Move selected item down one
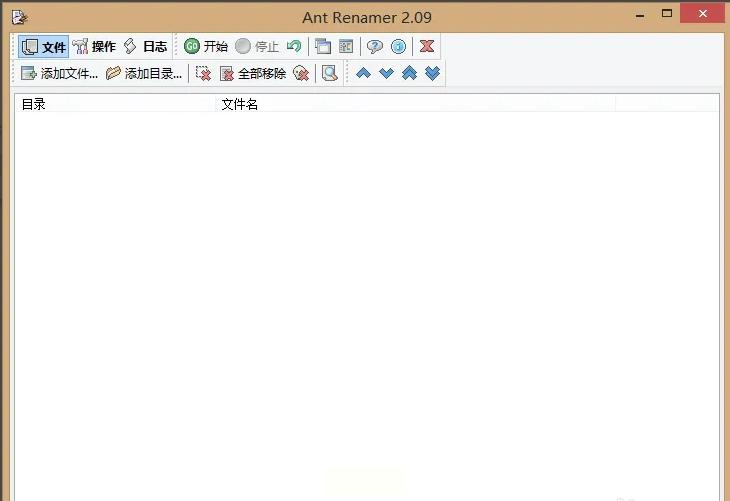This screenshot has height=501, width=730. pyautogui.click(x=386, y=73)
